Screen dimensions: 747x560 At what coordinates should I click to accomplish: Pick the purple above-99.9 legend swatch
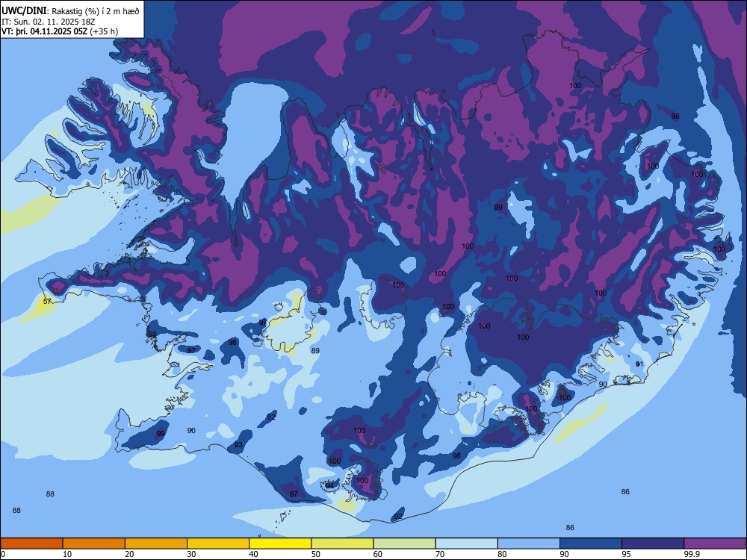pyautogui.click(x=715, y=544)
